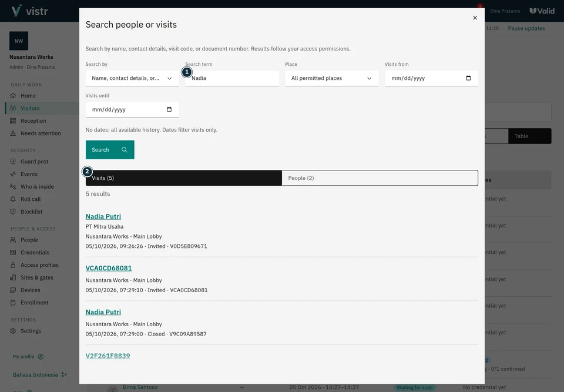Viewport: 564px width, 392px height.
Task: Open the Visits until calendar picker
Action: coord(169,109)
